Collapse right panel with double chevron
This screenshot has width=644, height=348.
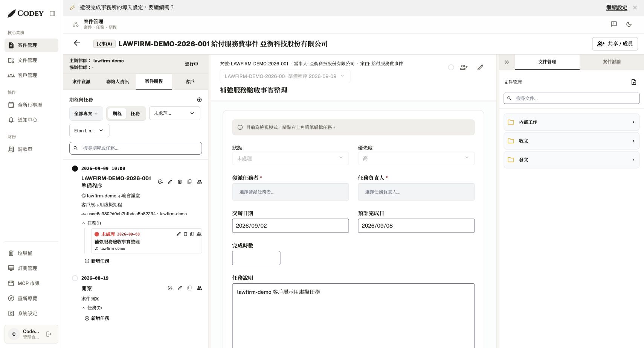(507, 62)
